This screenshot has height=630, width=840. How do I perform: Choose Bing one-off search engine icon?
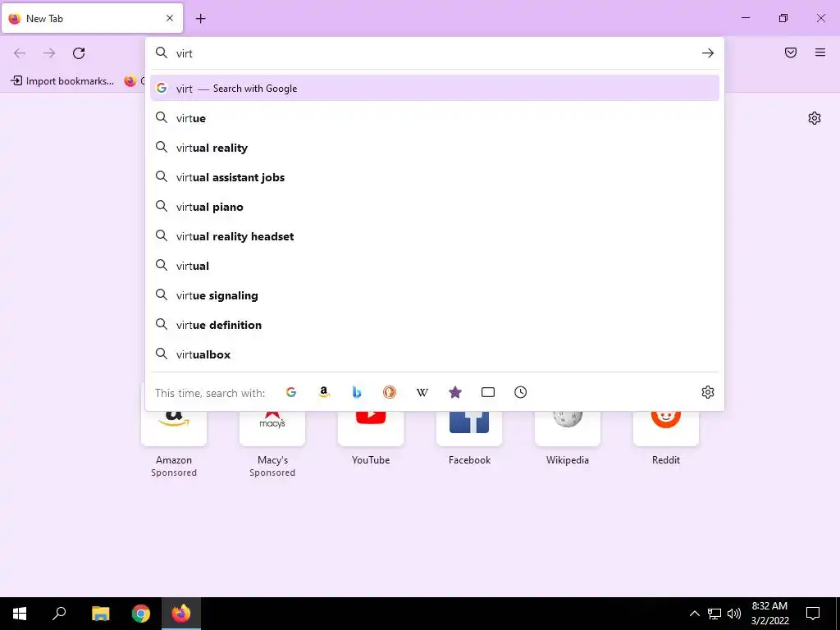point(357,392)
